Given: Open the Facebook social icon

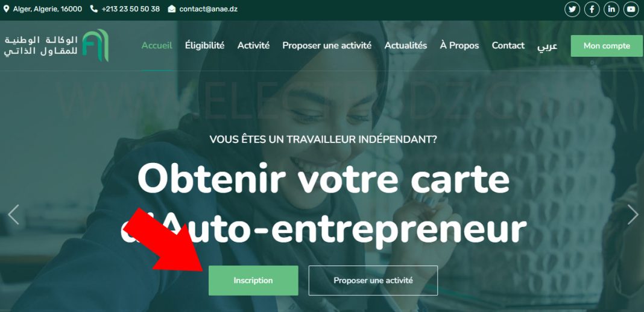Looking at the screenshot, I should coord(592,9).
